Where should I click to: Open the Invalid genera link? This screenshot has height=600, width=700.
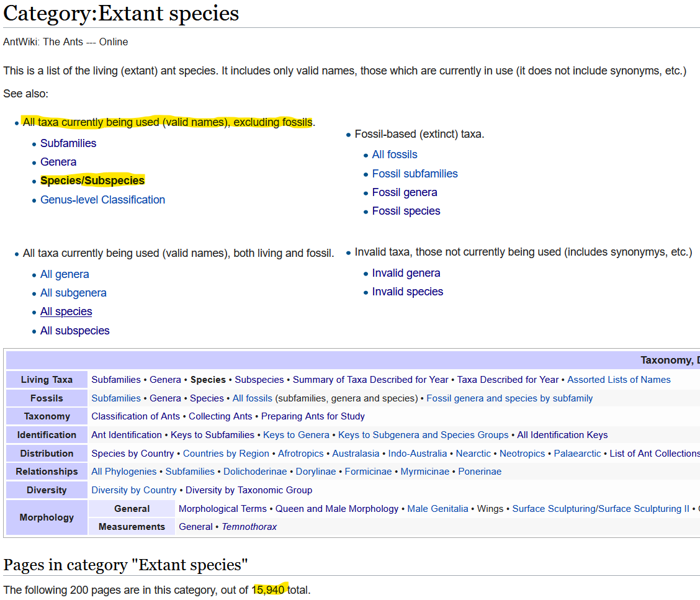[406, 273]
